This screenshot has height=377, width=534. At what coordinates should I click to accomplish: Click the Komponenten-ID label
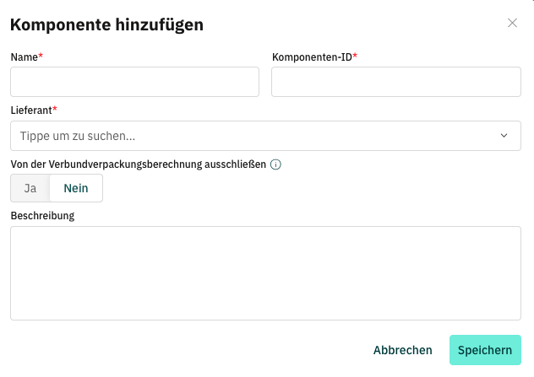tap(312, 57)
